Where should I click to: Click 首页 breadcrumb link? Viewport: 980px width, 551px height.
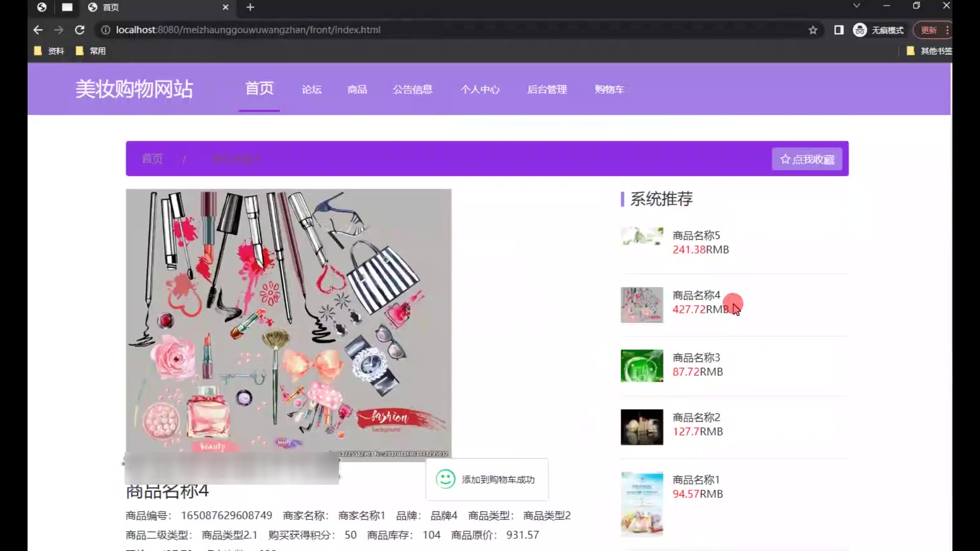pyautogui.click(x=152, y=159)
